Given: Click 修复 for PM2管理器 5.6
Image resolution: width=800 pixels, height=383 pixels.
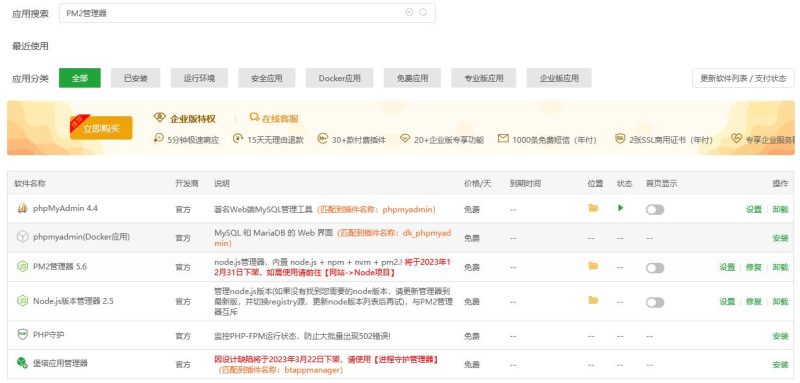Looking at the screenshot, I should pos(754,267).
